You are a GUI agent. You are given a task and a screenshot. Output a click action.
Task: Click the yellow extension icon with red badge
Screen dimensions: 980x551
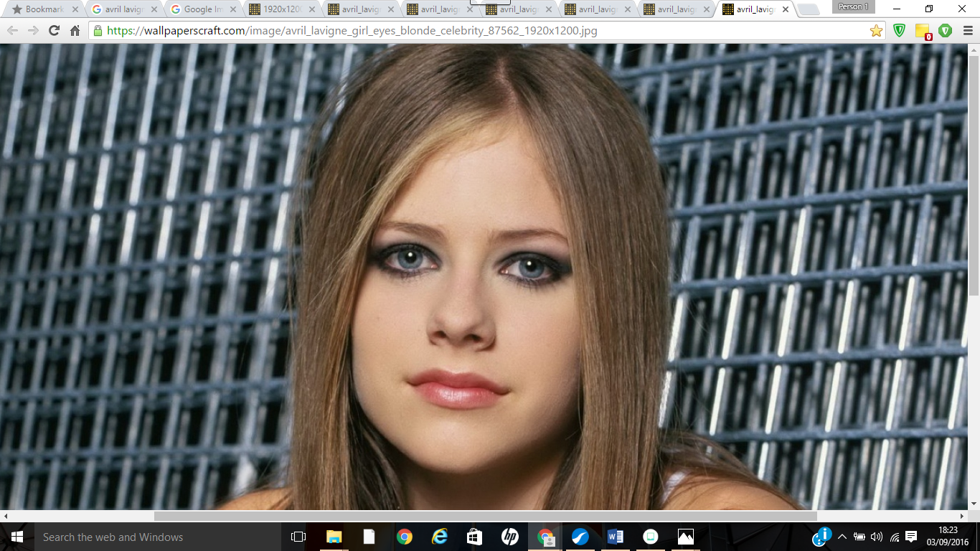923,31
